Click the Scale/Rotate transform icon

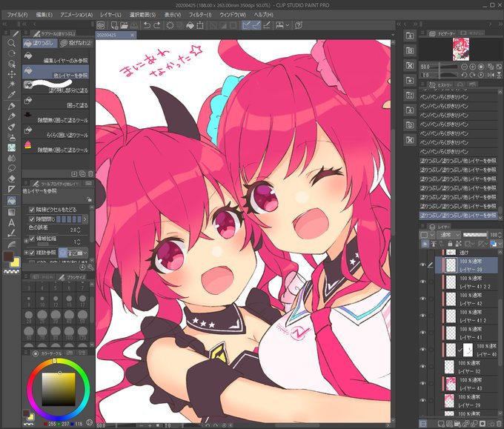200,25
